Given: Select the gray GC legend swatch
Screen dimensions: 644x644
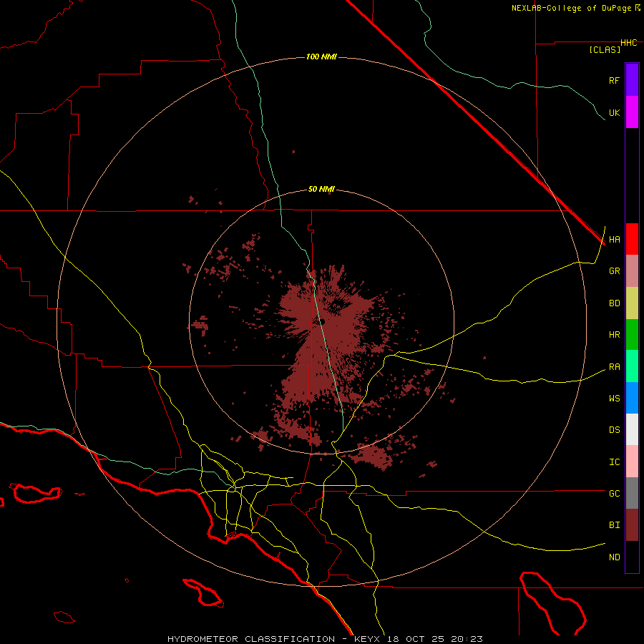Looking at the screenshot, I should tap(632, 493).
